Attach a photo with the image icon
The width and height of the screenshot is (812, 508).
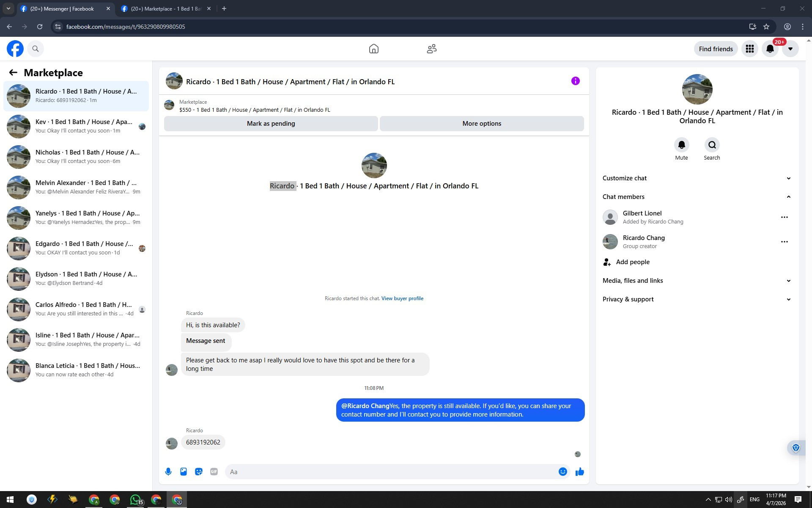pos(184,472)
